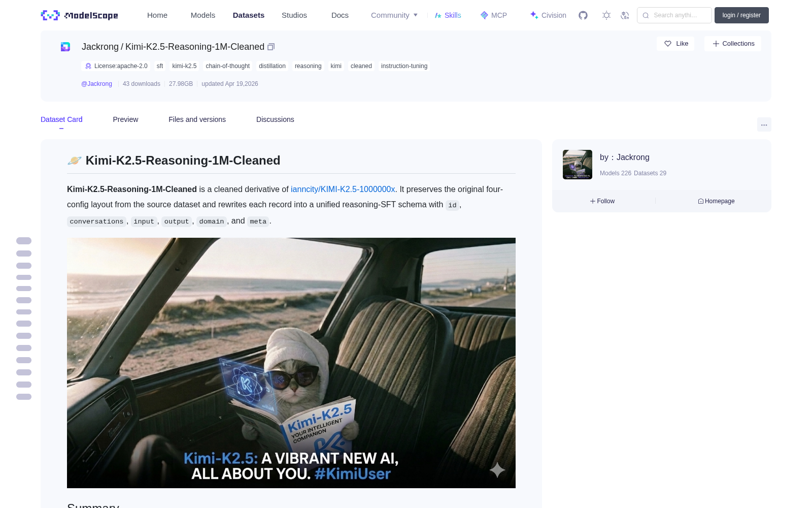This screenshot has height=508, width=812.
Task: Open the Skills link
Action: (x=448, y=15)
